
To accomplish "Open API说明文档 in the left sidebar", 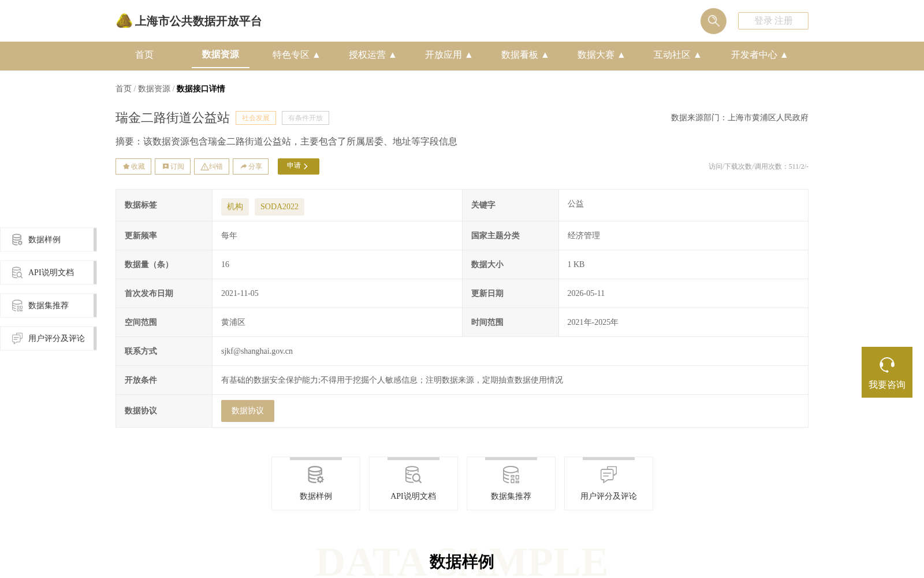I will click(x=49, y=272).
